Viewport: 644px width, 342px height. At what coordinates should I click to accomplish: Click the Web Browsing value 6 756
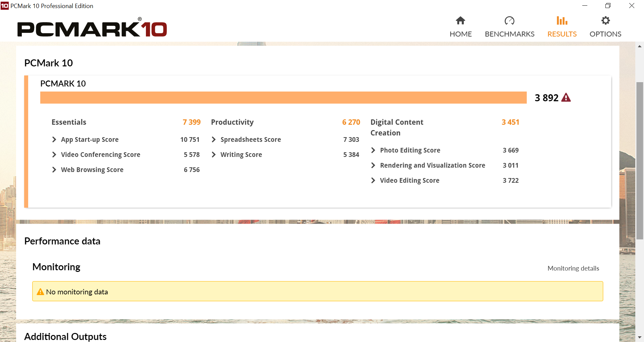(x=192, y=170)
